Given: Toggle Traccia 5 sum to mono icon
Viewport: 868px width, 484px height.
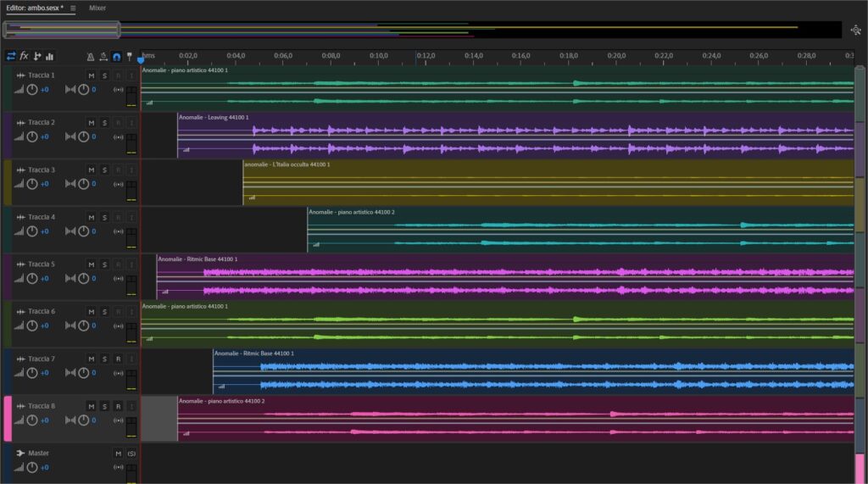Looking at the screenshot, I should (118, 279).
